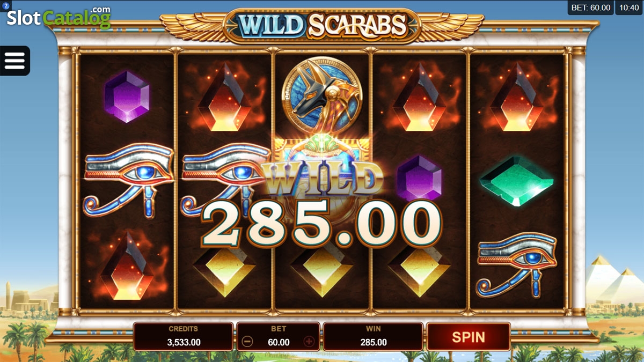Click the Win amount panel
644x362 pixels.
tap(374, 337)
